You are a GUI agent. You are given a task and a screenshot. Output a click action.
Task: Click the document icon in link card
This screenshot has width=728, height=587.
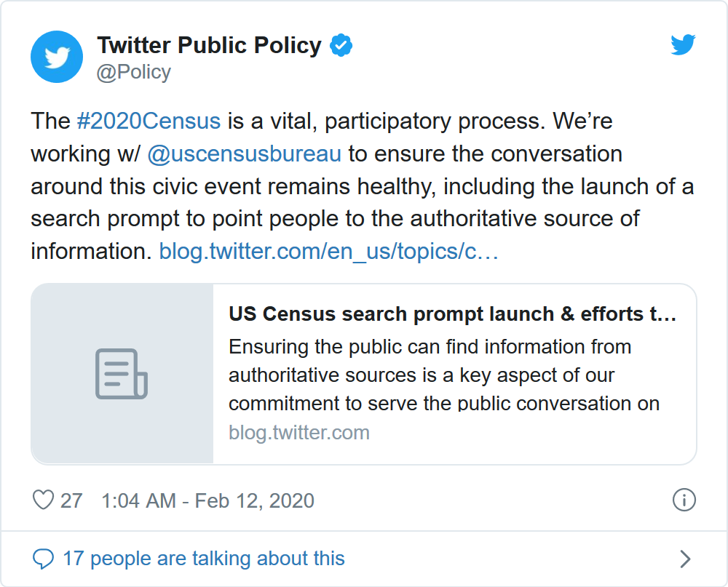122,374
